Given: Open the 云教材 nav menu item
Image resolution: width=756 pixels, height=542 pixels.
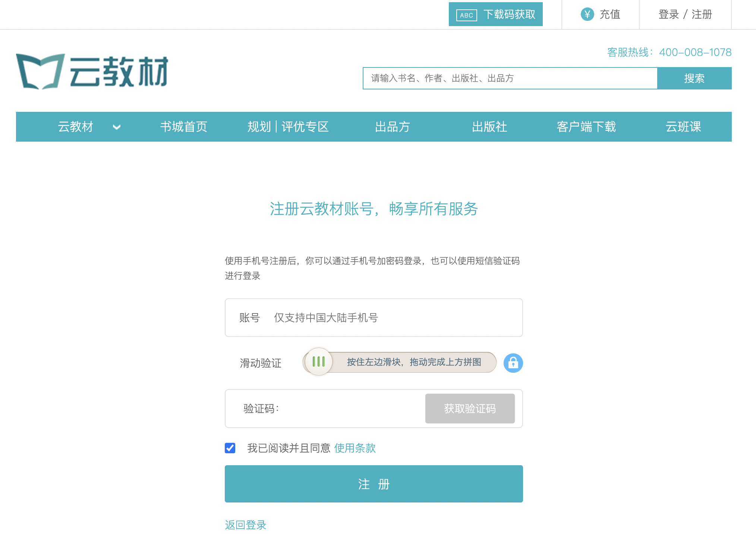Looking at the screenshot, I should pyautogui.click(x=76, y=127).
